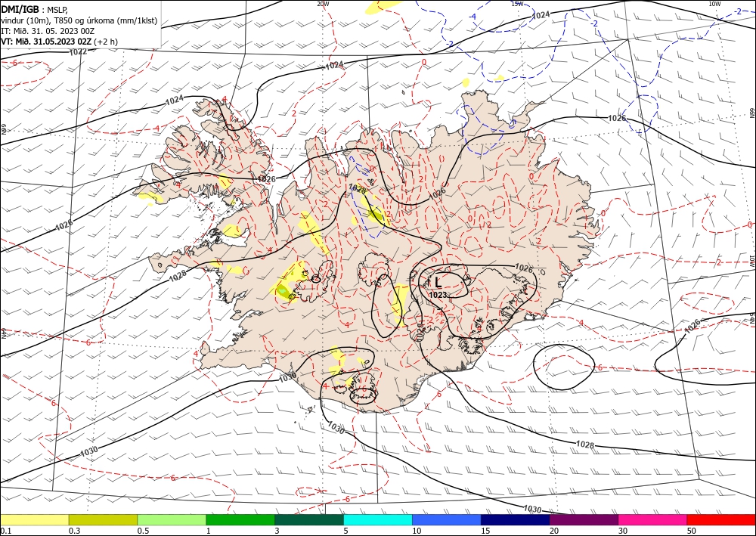Click the green 1–3 mm legend swatch

tap(240, 519)
